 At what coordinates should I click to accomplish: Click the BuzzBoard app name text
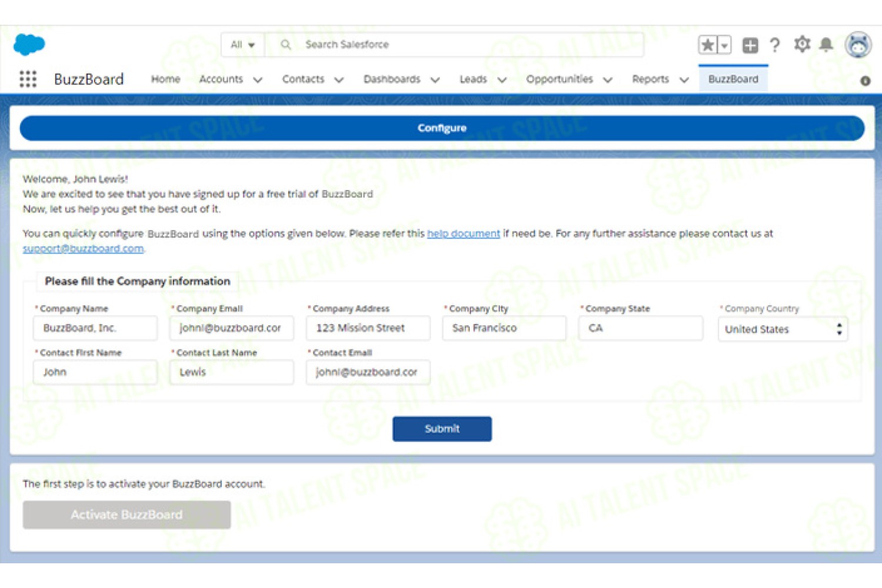click(89, 79)
